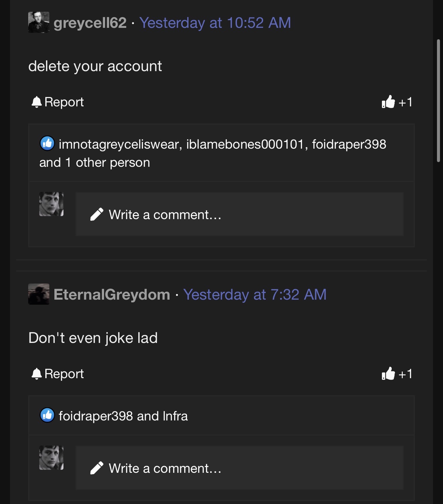Viewport: 443px width, 504px height.
Task: Click pencil icon in the first comment box
Action: coord(97,214)
